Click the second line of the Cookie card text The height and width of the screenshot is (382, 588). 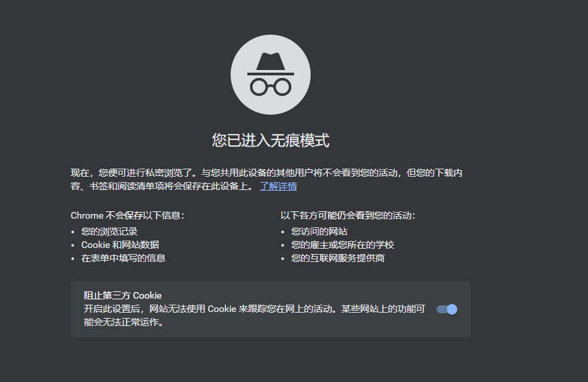pyautogui.click(x=123, y=323)
